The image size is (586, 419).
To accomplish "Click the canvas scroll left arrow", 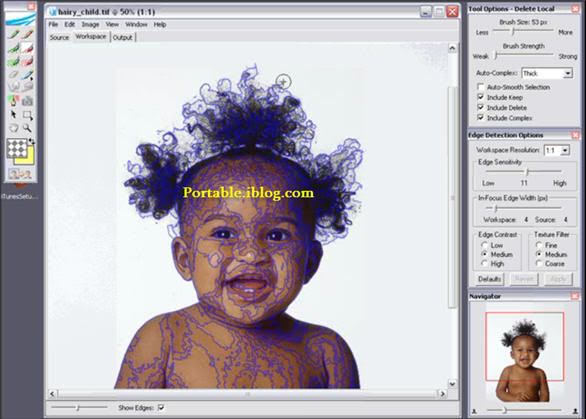I will 52,394.
